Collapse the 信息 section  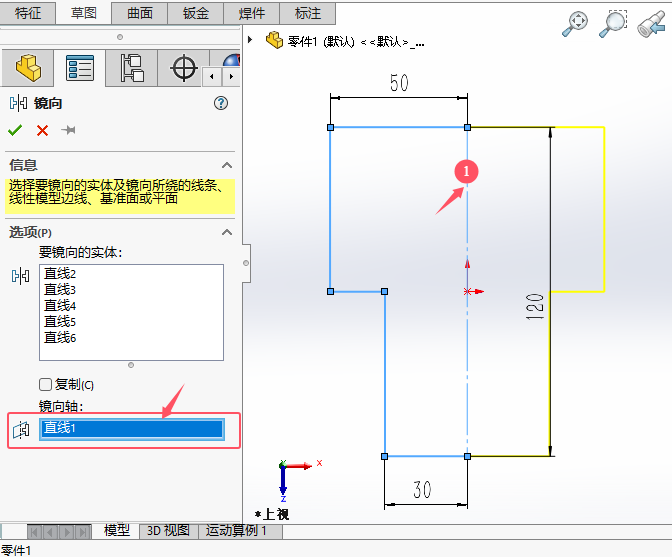[227, 165]
